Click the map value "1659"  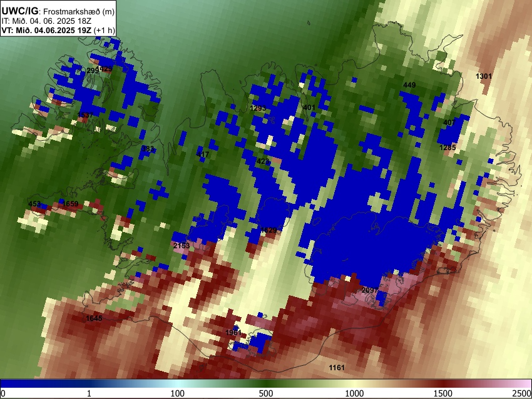(71, 204)
